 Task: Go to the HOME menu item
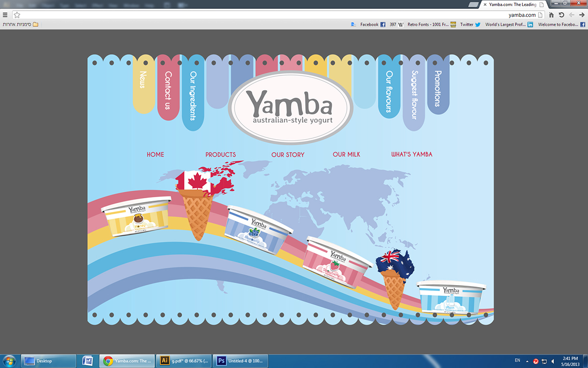pyautogui.click(x=155, y=155)
